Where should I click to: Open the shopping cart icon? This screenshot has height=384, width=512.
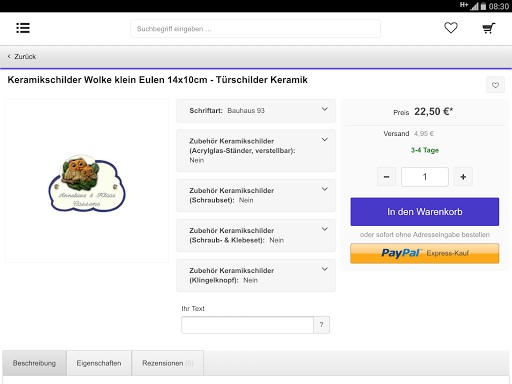(x=489, y=28)
